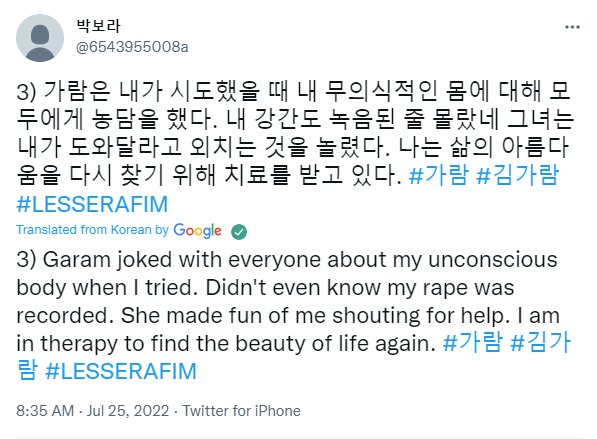Click the divider line below the timestamp

click(x=298, y=437)
